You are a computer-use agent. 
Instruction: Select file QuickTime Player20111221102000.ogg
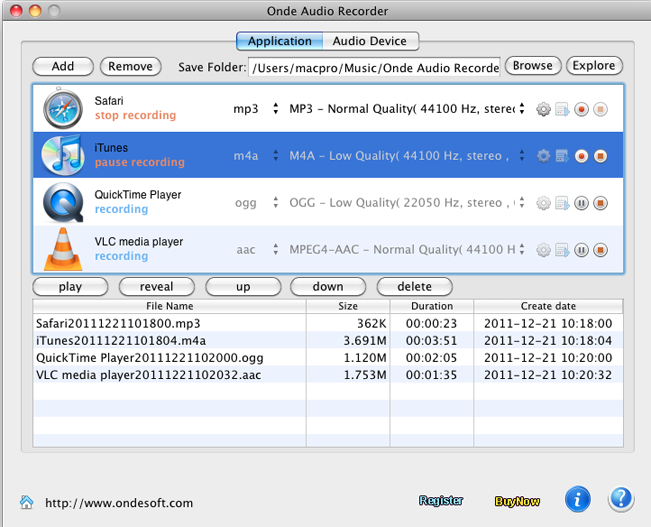pyautogui.click(x=149, y=358)
